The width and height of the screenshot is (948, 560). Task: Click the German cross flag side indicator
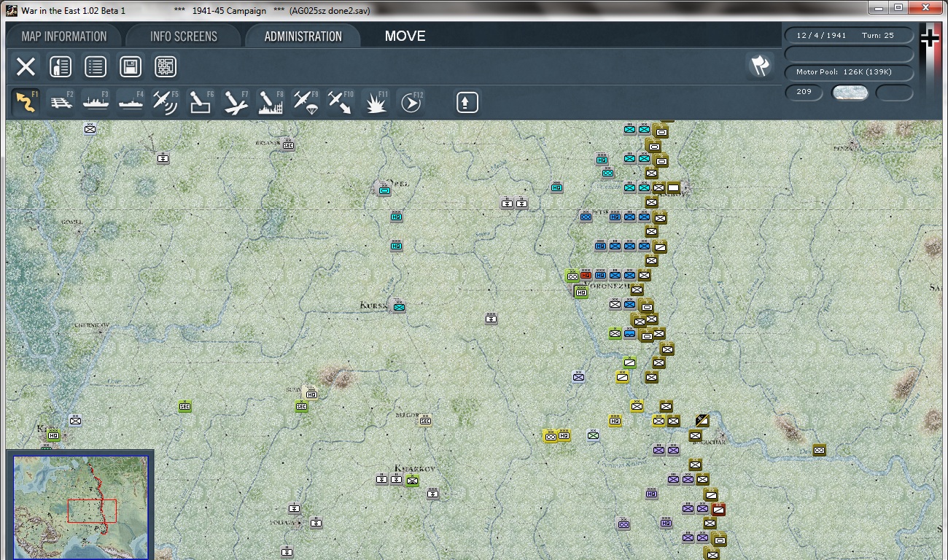[x=929, y=38]
